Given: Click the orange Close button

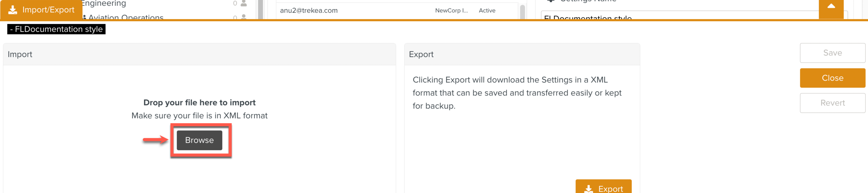Looking at the screenshot, I should (832, 78).
